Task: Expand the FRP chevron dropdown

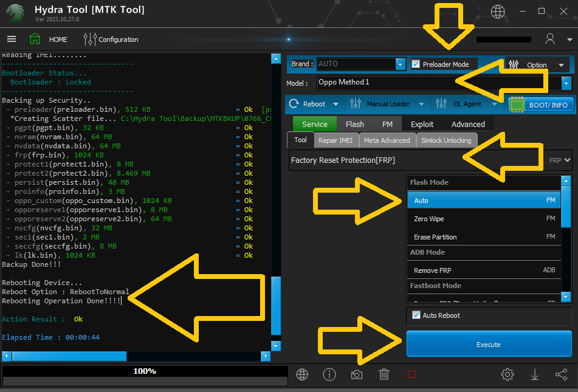Action: click(567, 160)
